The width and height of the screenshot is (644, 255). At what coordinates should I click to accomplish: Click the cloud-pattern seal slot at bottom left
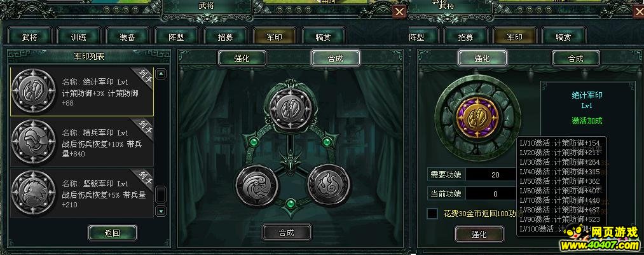pos(257,186)
